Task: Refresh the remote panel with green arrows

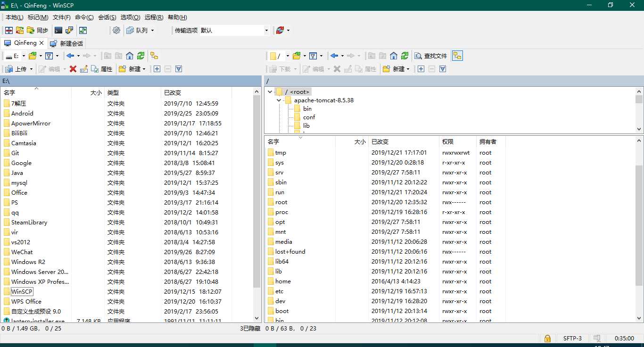Action: 405,56
